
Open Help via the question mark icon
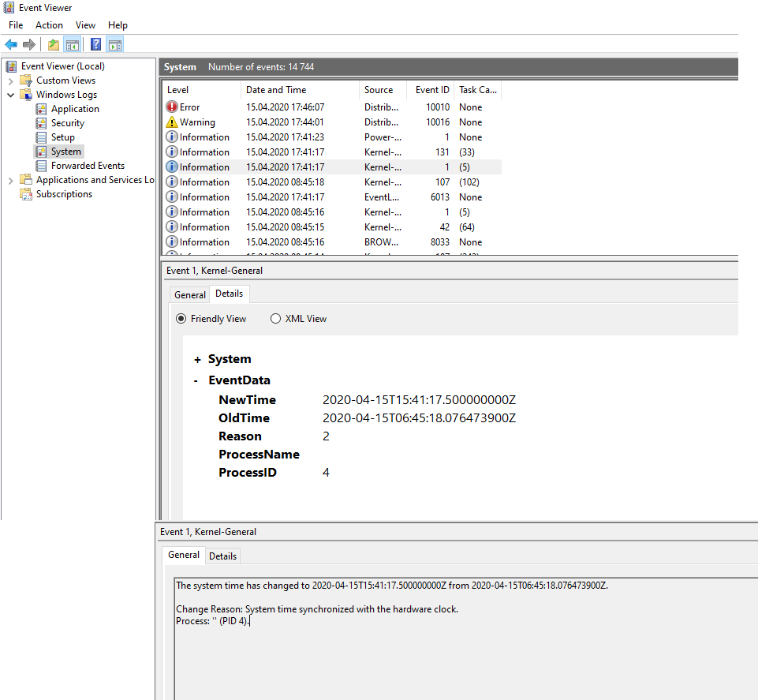click(95, 44)
